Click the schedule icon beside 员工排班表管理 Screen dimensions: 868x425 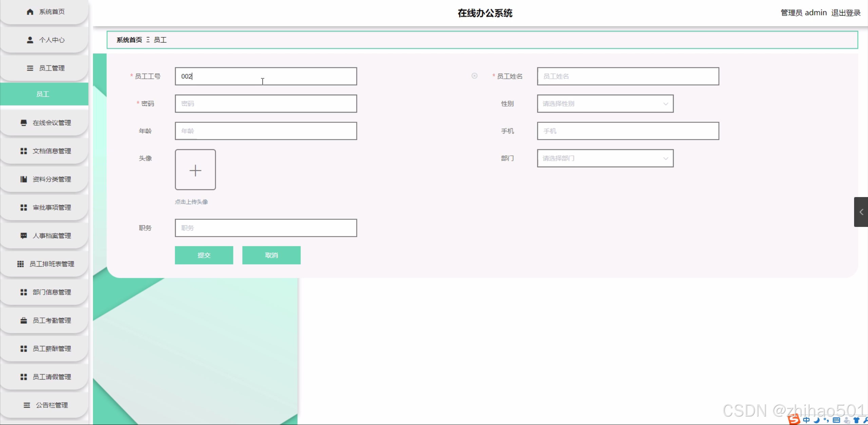[20, 264]
